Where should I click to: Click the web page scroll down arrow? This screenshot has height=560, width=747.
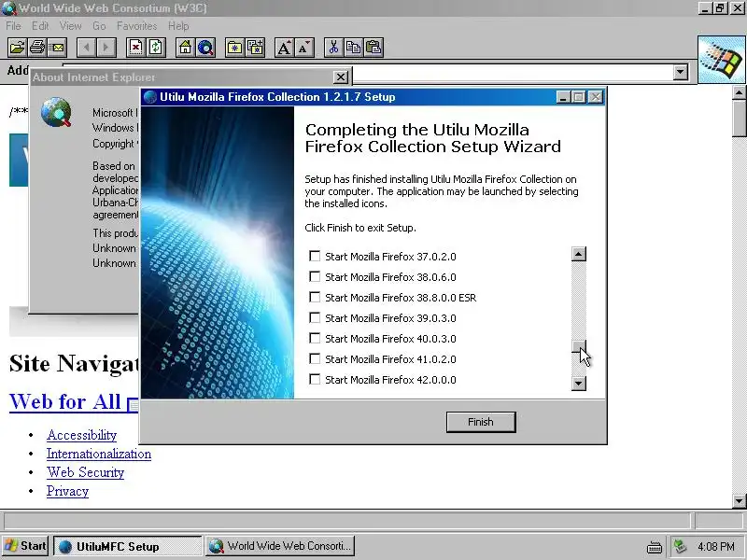pos(740,501)
